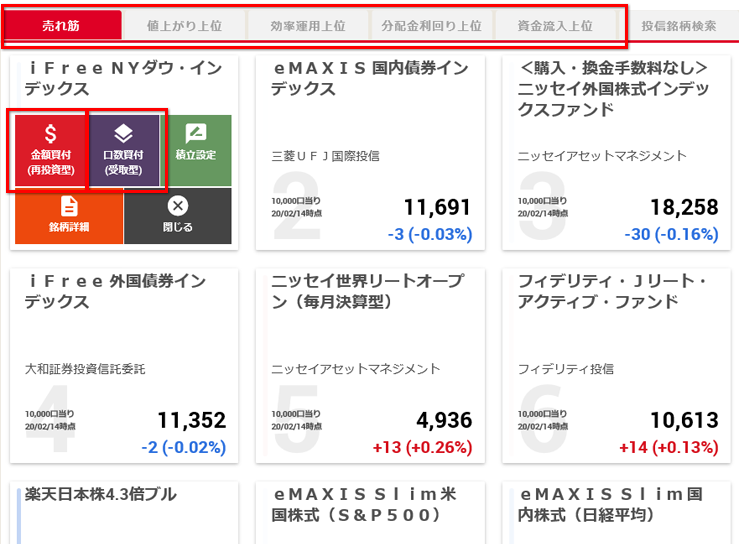Click the フィデリティ投信 company name
The height and width of the screenshot is (546, 739).
[x=566, y=369]
